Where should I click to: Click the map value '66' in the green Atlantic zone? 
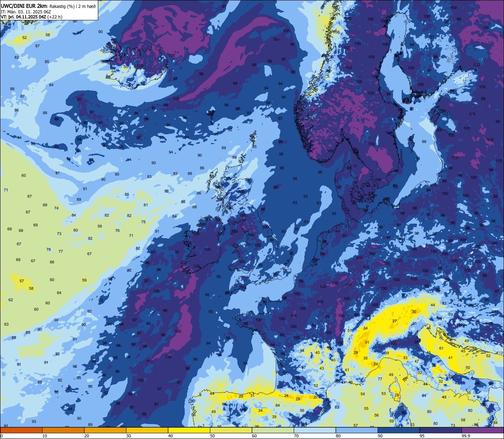click(x=52, y=262)
